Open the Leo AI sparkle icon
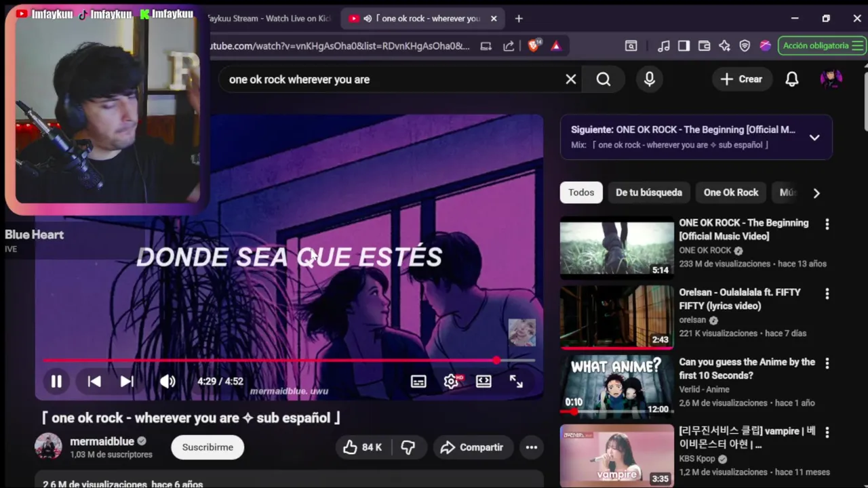Viewport: 868px width, 488px height. 724,46
